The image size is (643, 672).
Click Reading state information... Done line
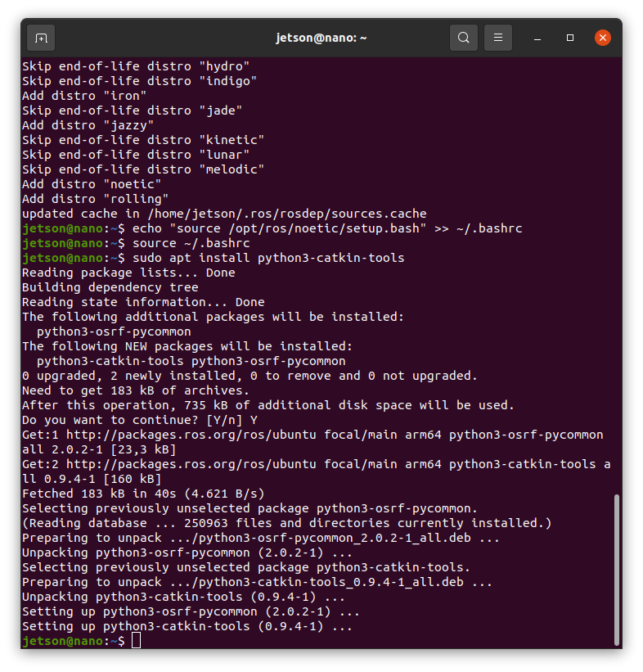point(143,302)
